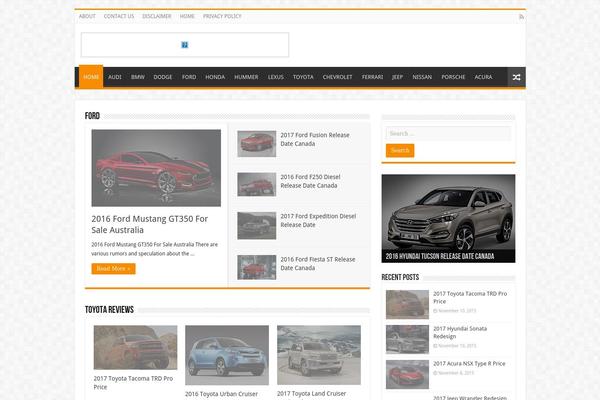Click the ad info icon in banner
The image size is (600, 400).
(x=185, y=45)
